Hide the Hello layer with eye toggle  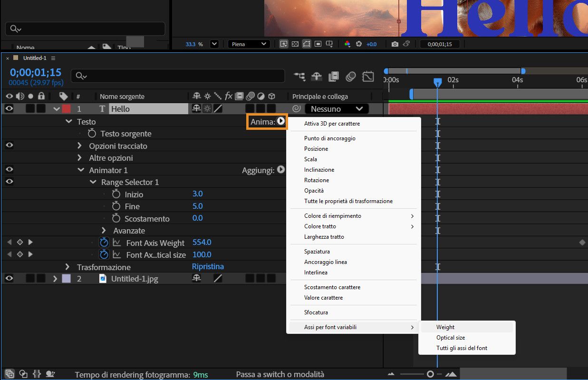pyautogui.click(x=9, y=108)
